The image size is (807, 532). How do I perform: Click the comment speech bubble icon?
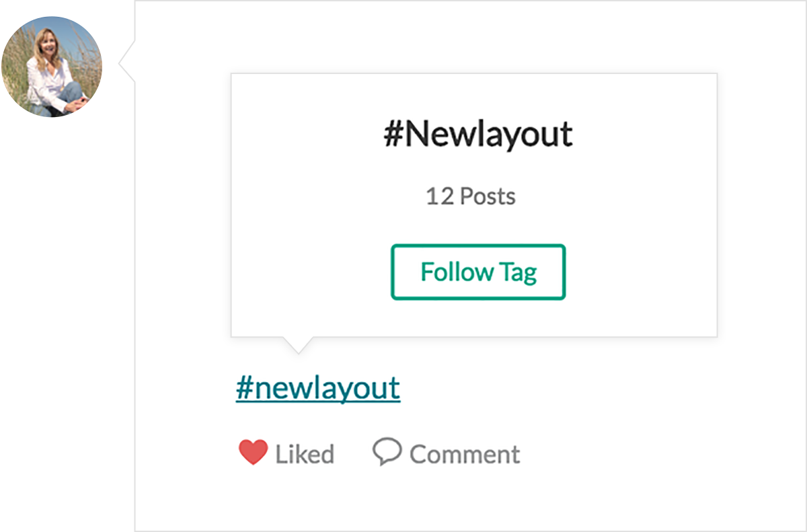tap(387, 451)
